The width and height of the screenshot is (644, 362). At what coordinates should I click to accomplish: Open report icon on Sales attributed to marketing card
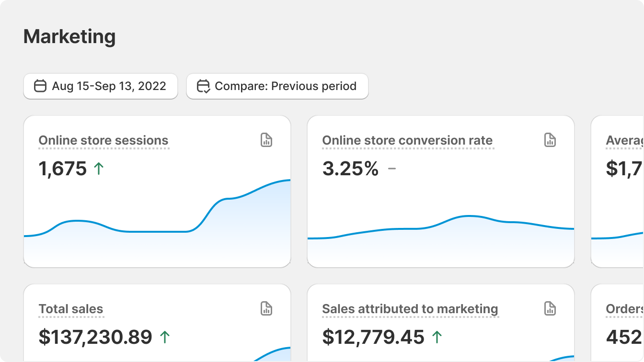point(550,308)
